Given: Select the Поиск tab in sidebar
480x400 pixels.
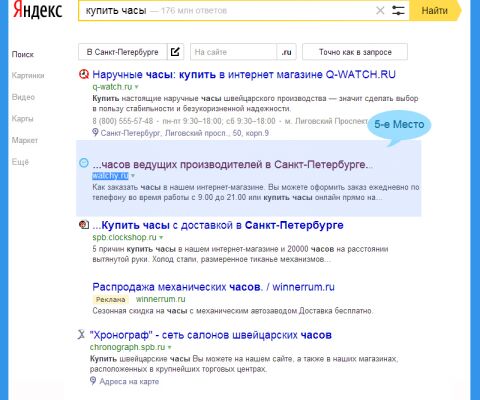Looking at the screenshot, I should click(23, 54).
